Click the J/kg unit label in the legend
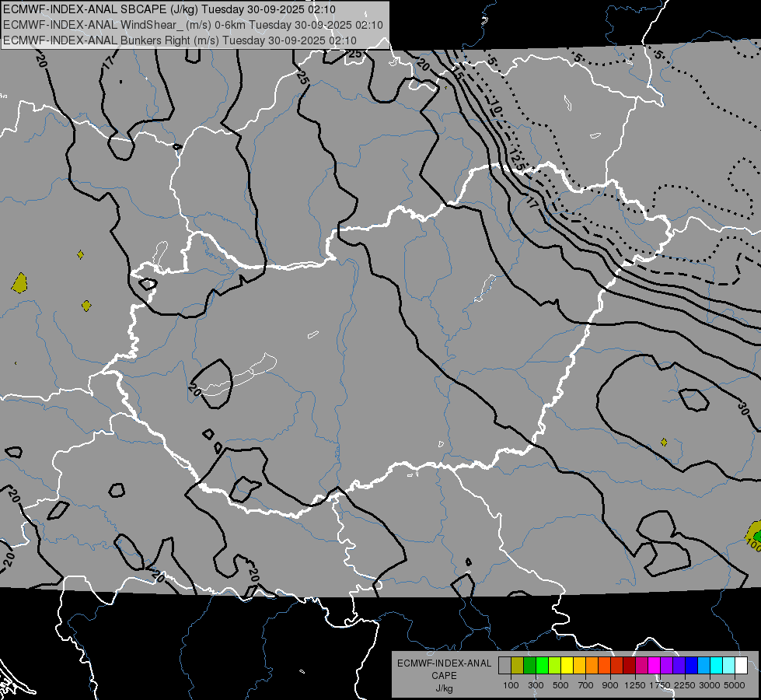 click(x=444, y=688)
